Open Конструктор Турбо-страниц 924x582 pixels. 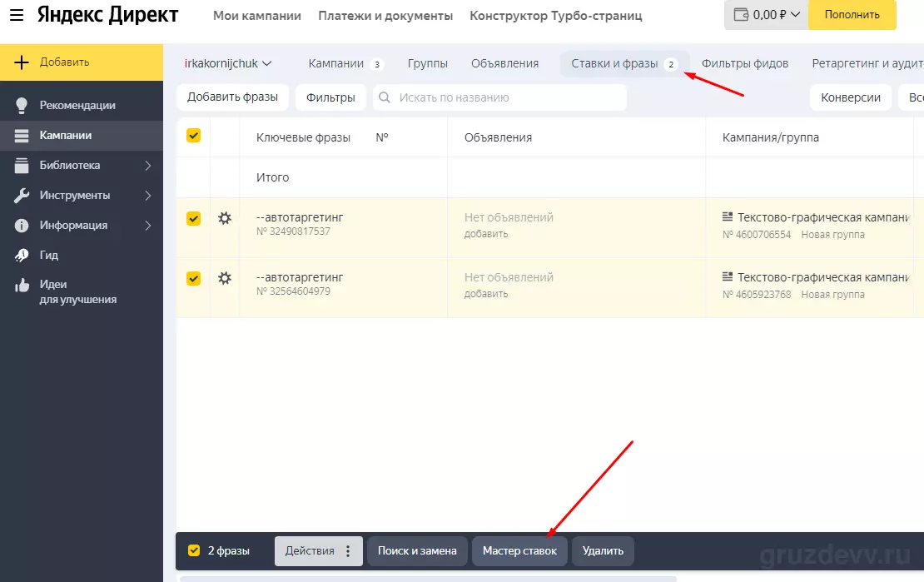pyautogui.click(x=556, y=16)
